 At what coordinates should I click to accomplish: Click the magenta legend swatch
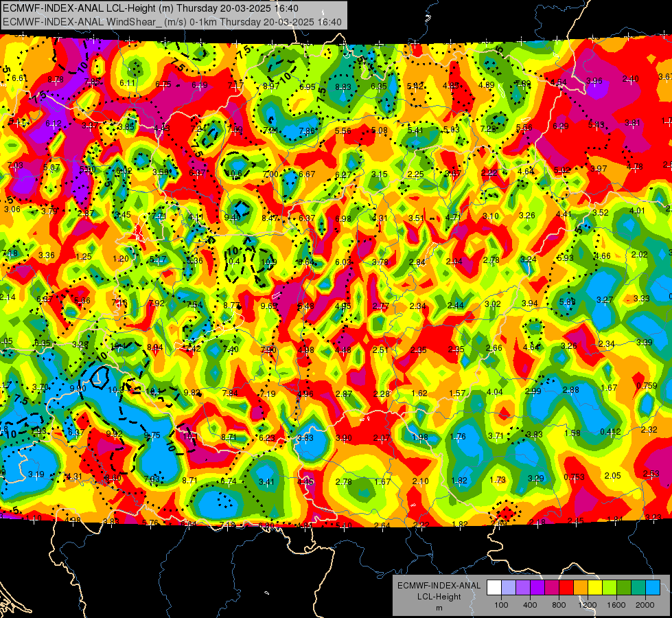coord(552,587)
